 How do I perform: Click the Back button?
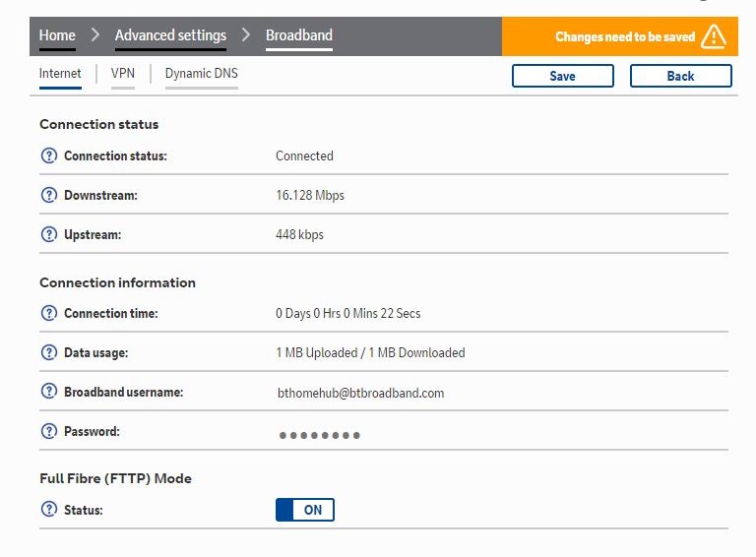click(x=680, y=76)
